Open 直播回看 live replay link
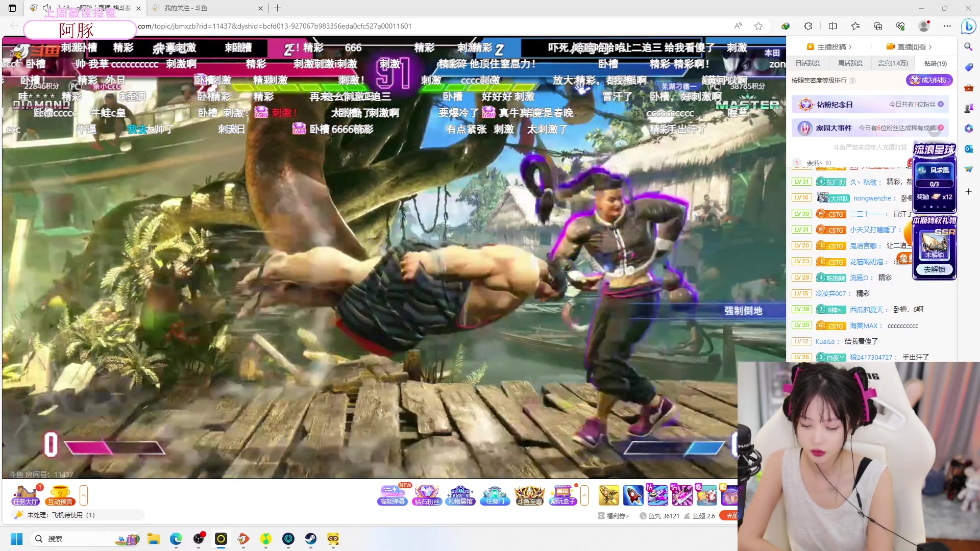This screenshot has width=980, height=551. (x=909, y=47)
